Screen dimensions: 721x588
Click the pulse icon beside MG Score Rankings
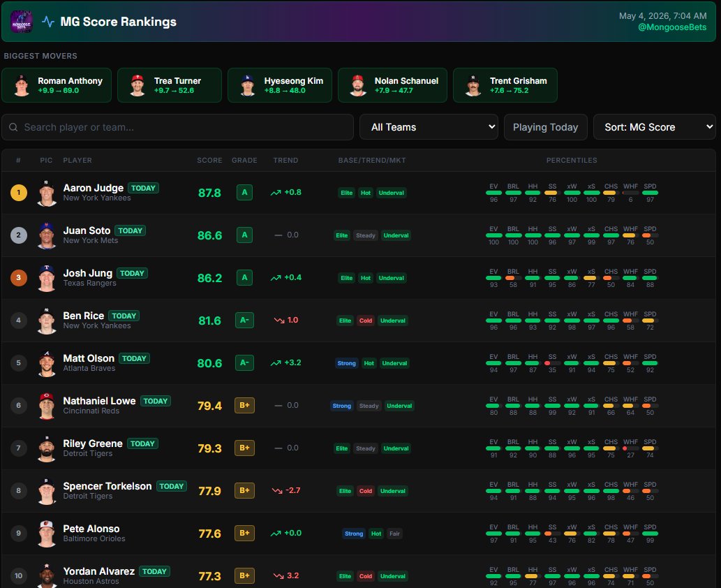[48, 22]
